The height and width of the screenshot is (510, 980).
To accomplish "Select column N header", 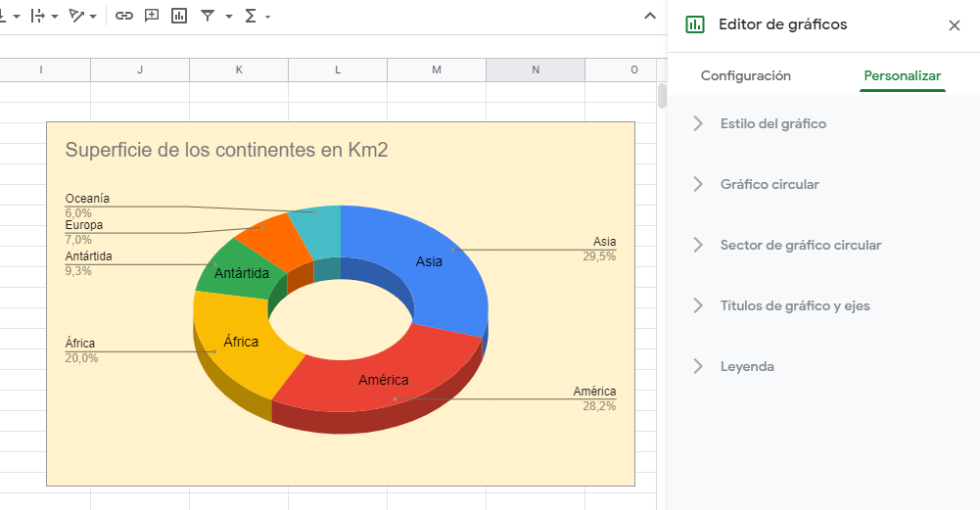I will pos(535,70).
